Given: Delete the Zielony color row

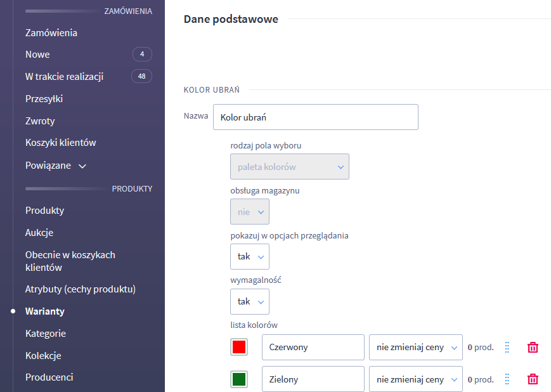Looking at the screenshot, I should (x=533, y=379).
